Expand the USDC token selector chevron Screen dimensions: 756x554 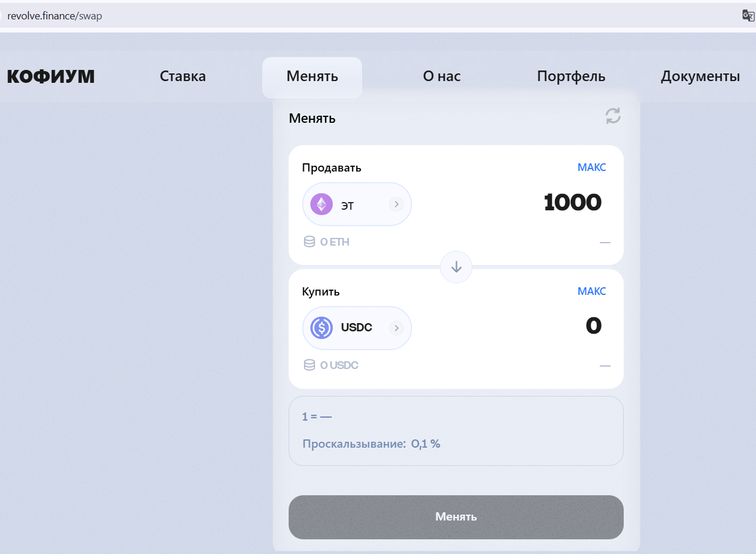tap(397, 328)
